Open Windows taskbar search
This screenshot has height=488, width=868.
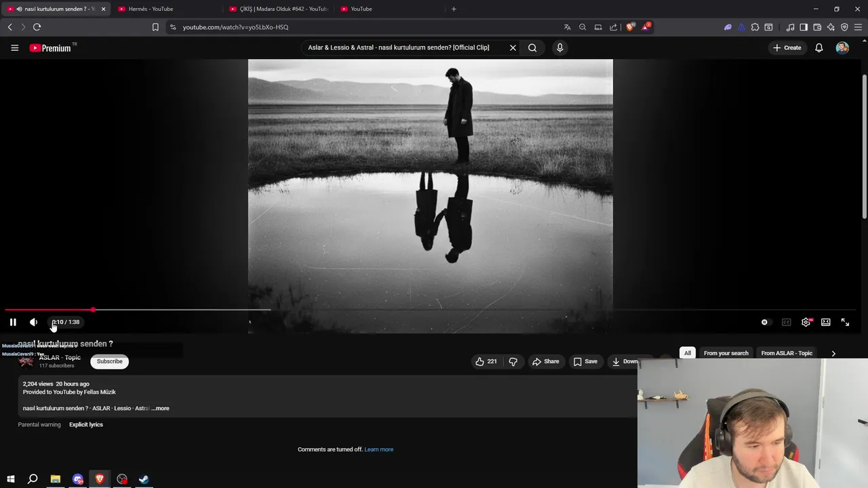pyautogui.click(x=33, y=479)
